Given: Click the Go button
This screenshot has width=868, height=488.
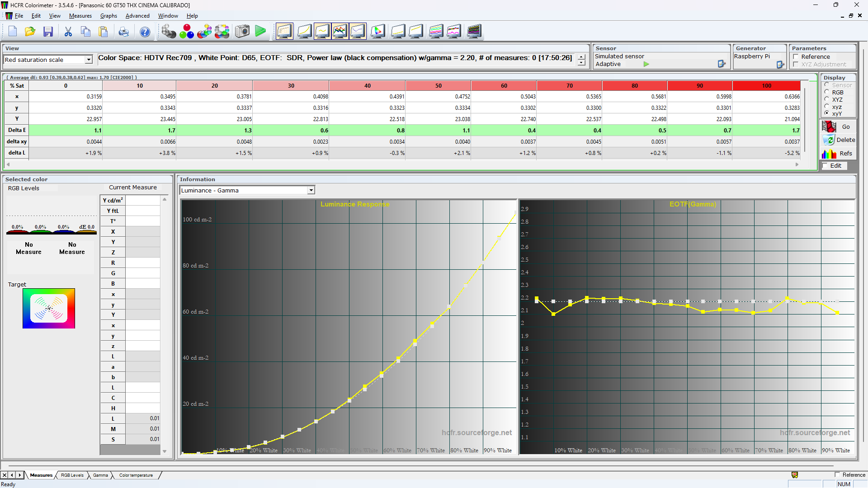Looking at the screenshot, I should (x=839, y=127).
